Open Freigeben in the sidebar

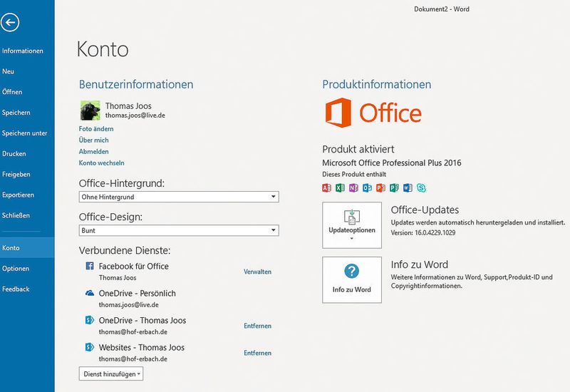[16, 174]
